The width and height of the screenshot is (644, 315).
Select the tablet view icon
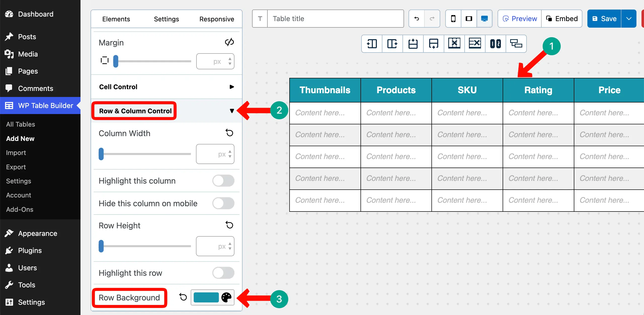point(469,19)
